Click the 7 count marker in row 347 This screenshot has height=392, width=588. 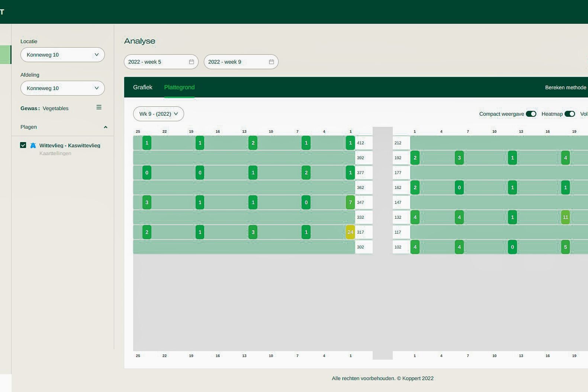click(350, 202)
